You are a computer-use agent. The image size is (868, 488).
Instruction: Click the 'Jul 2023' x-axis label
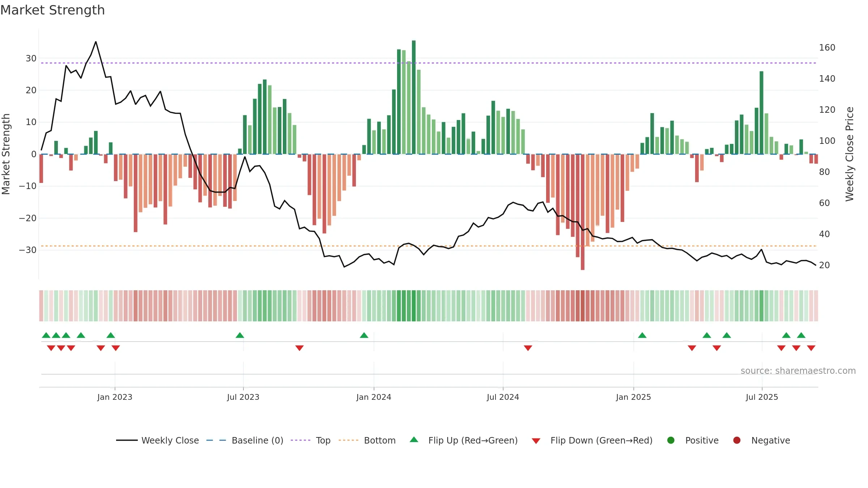(243, 397)
